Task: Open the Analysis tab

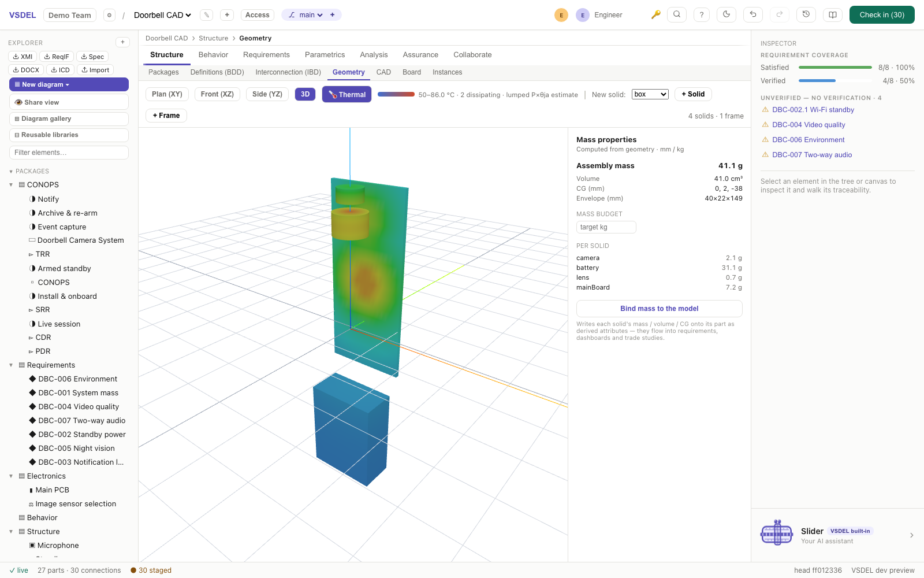Action: (x=374, y=55)
